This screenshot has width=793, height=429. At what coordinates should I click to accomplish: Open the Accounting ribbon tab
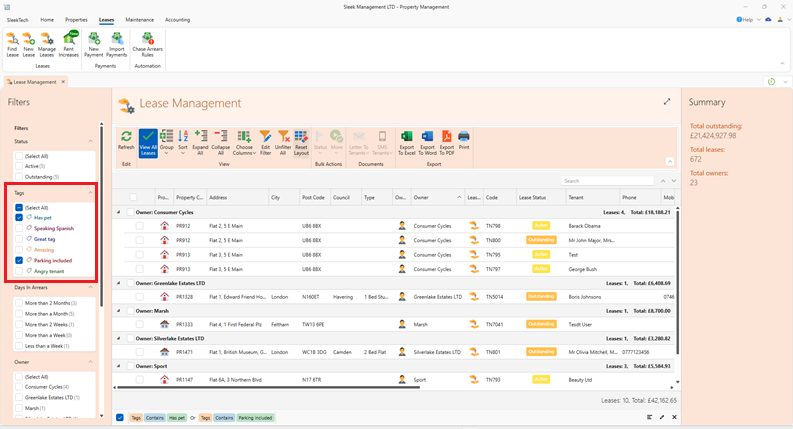tap(178, 20)
